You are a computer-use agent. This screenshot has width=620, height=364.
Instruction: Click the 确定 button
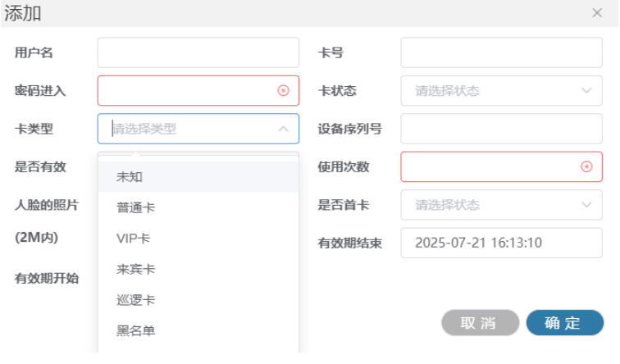(564, 323)
